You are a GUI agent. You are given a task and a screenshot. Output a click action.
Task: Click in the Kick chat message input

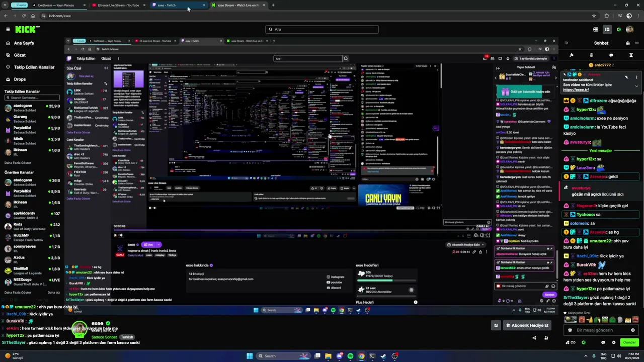(x=601, y=330)
